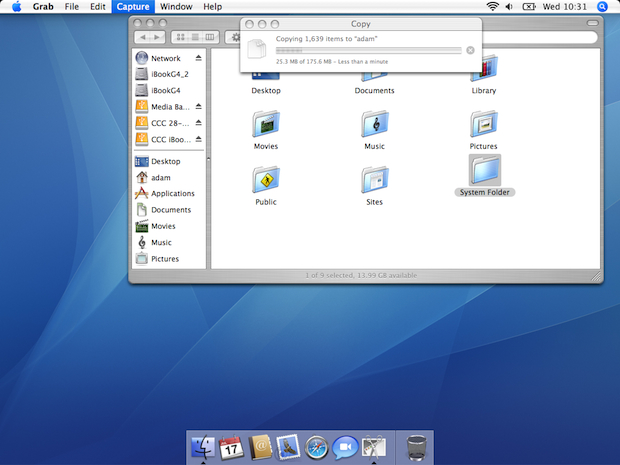The width and height of the screenshot is (620, 465).
Task: Toggle the Finder toolbar pill button
Action: point(592,23)
